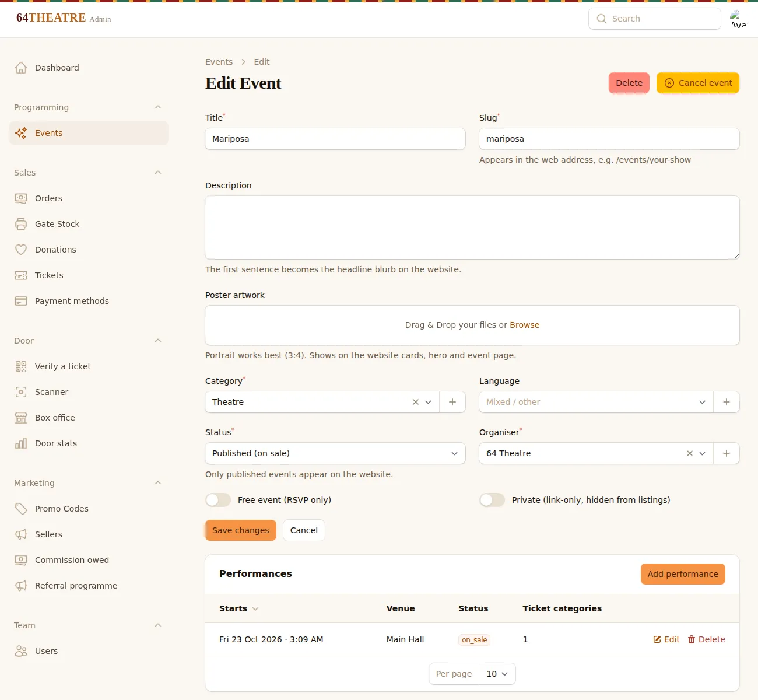Click the Events sparkle icon in sidebar
This screenshot has height=700, width=758.
pyautogui.click(x=21, y=133)
